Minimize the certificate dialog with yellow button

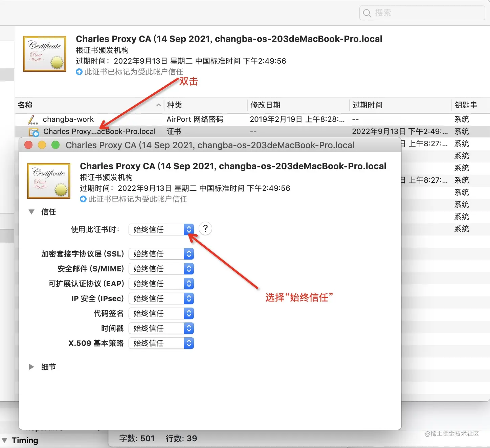(x=42, y=145)
